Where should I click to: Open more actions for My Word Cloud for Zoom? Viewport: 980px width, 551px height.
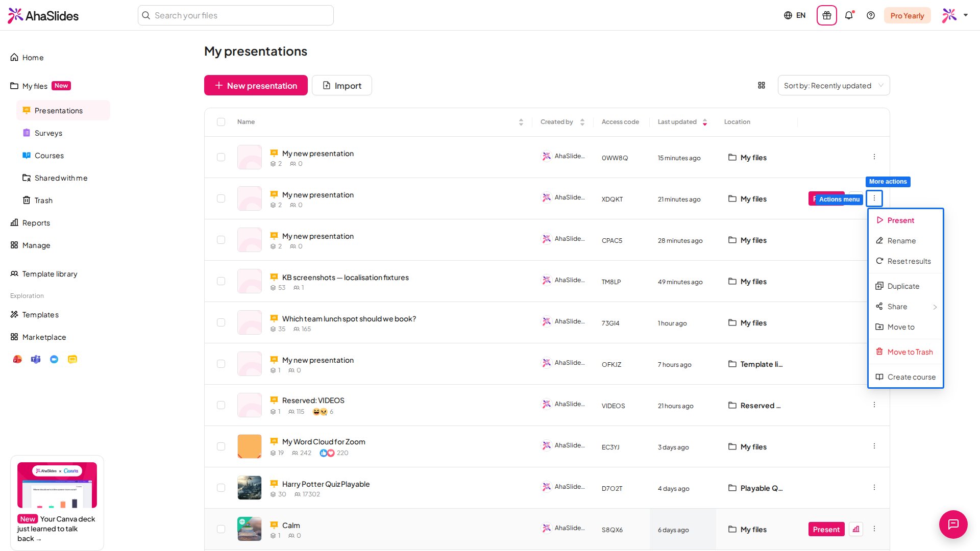[874, 446]
